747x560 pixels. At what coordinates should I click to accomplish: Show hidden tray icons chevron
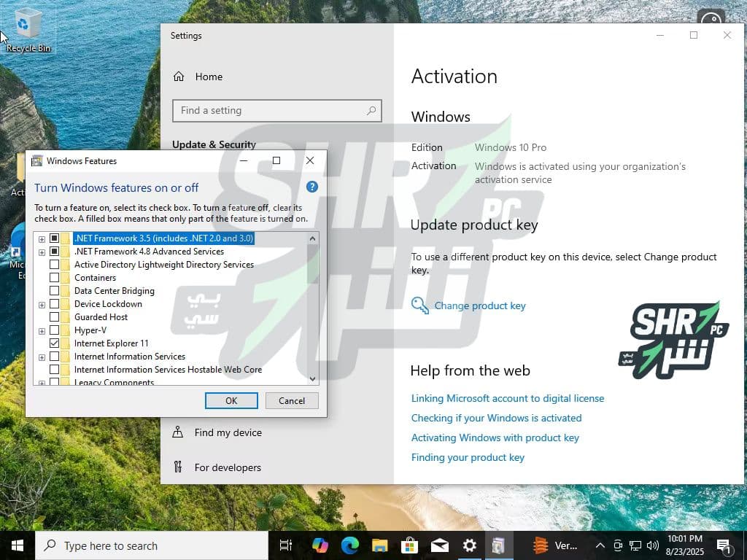coord(600,545)
